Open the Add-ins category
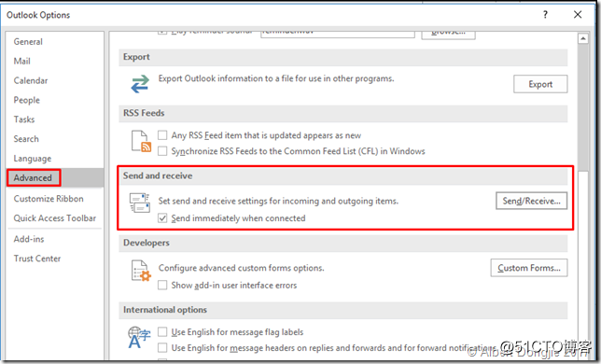 click(29, 239)
